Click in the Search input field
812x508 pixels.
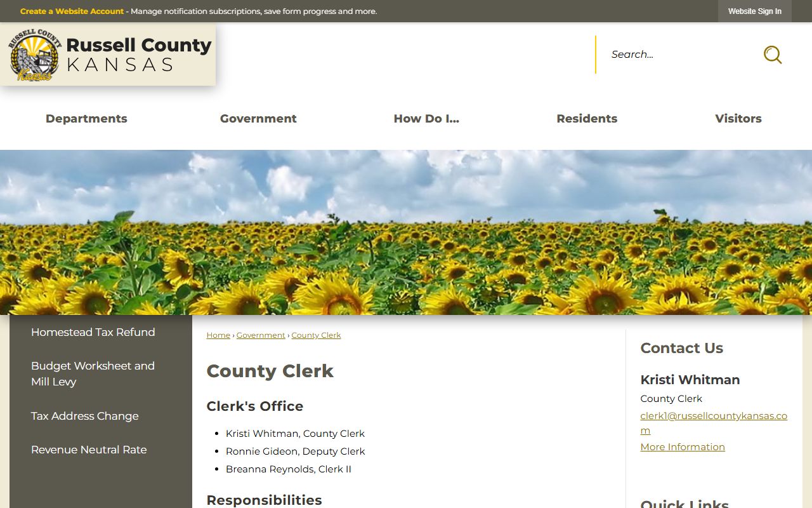[679, 55]
